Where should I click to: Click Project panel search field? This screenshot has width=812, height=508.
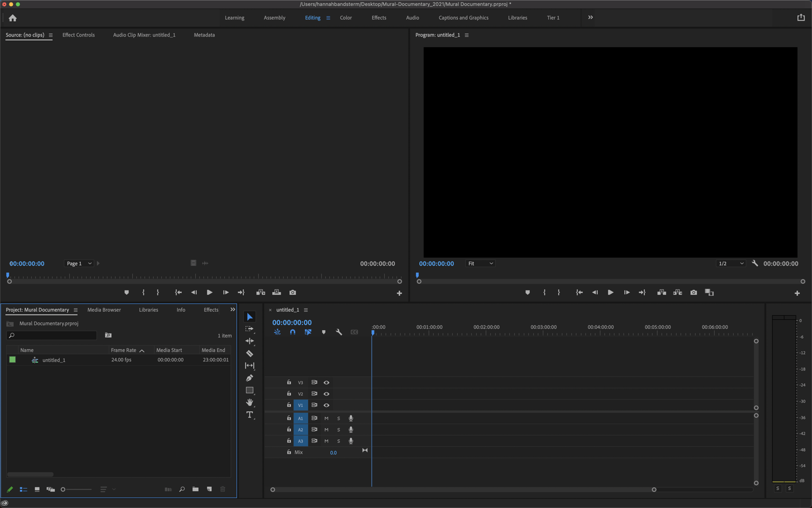click(x=52, y=335)
